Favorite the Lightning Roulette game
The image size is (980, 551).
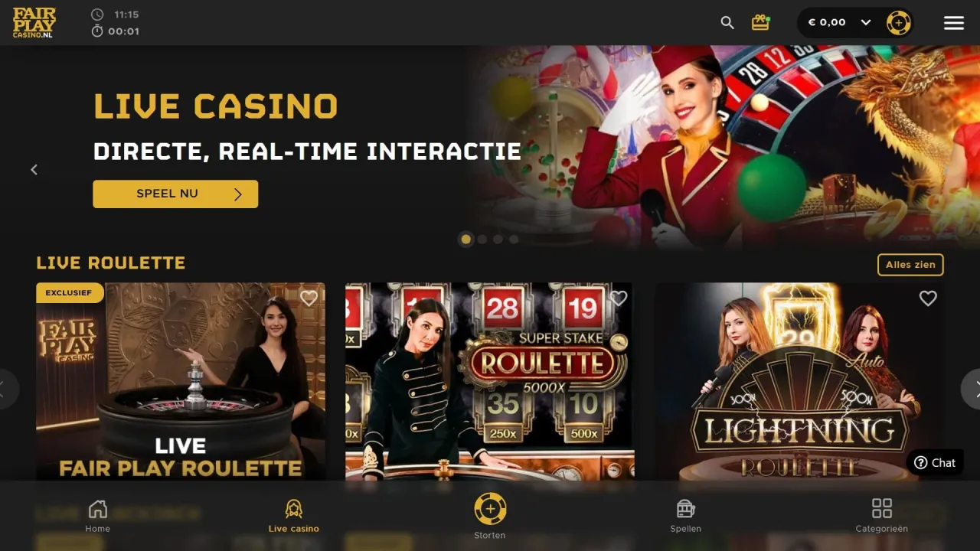point(928,298)
